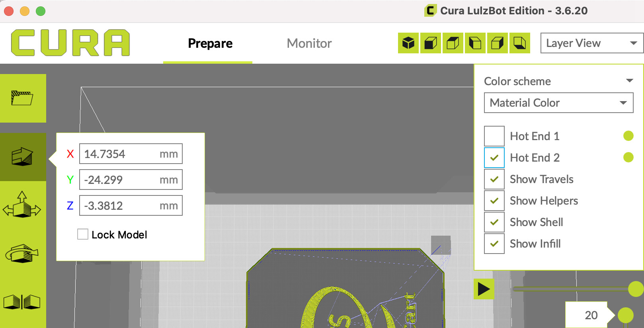Switch camera to the left side view cube
Viewport: 644px width, 328px height.
point(475,43)
